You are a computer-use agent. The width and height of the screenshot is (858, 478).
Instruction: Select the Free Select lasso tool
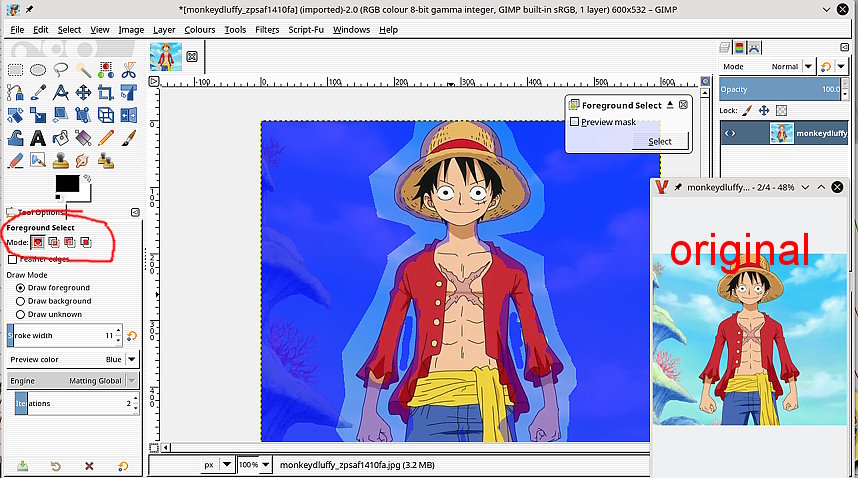point(61,70)
